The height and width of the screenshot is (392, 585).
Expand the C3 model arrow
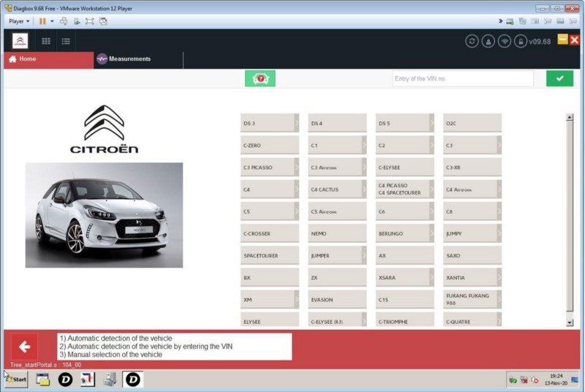coord(499,145)
